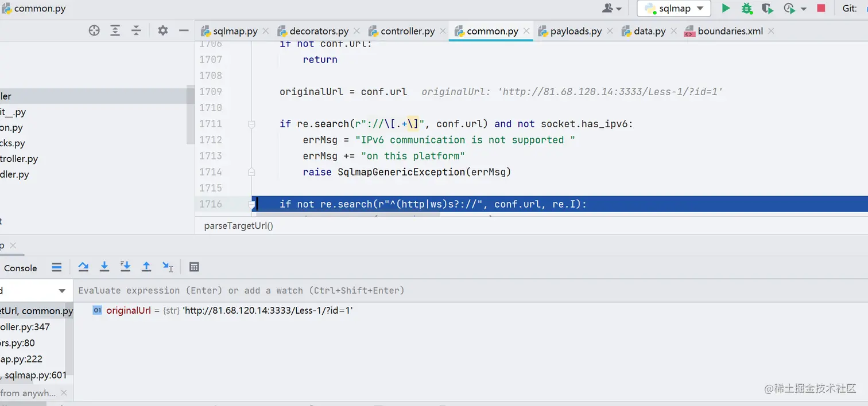Click the Step Into debugger icon
868x406 pixels.
tap(104, 267)
